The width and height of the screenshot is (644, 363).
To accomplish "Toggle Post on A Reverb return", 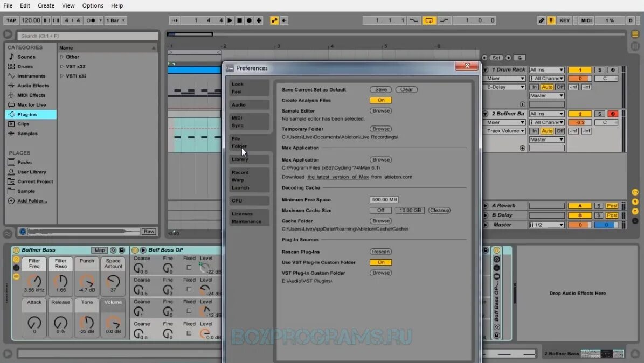I will [612, 206].
